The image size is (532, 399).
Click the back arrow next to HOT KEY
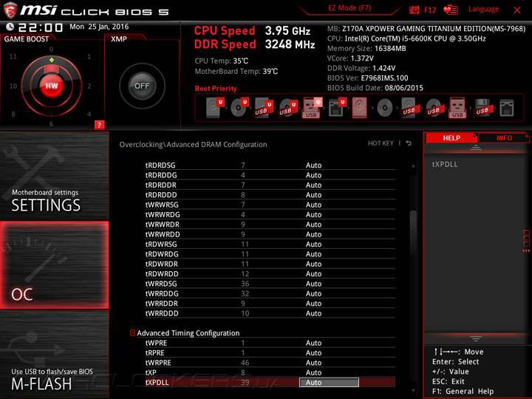[409, 143]
